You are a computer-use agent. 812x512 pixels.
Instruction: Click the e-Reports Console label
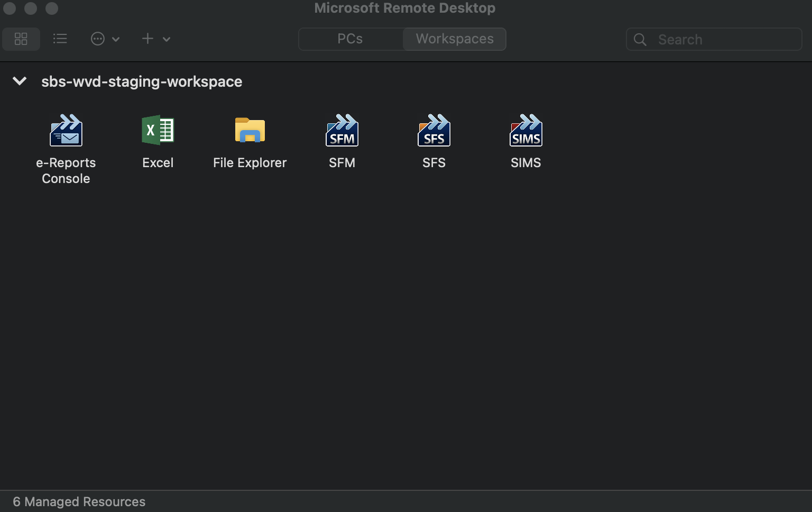[x=66, y=170]
